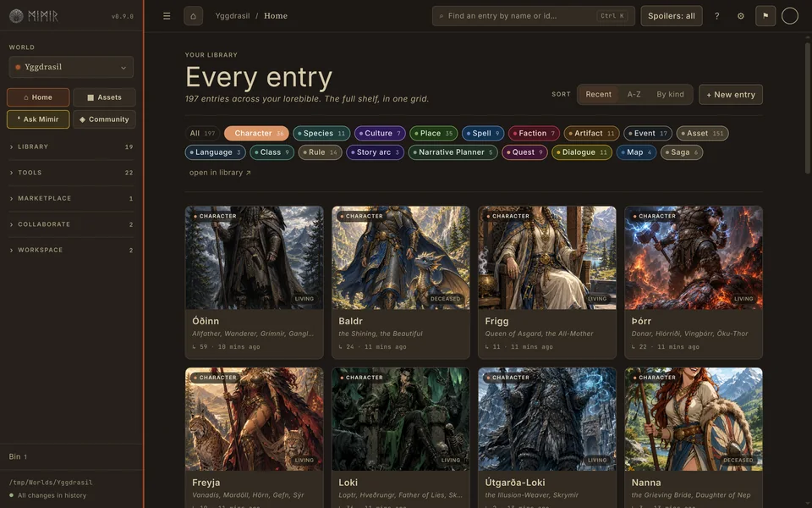Open Assets from sidebar

click(x=104, y=97)
